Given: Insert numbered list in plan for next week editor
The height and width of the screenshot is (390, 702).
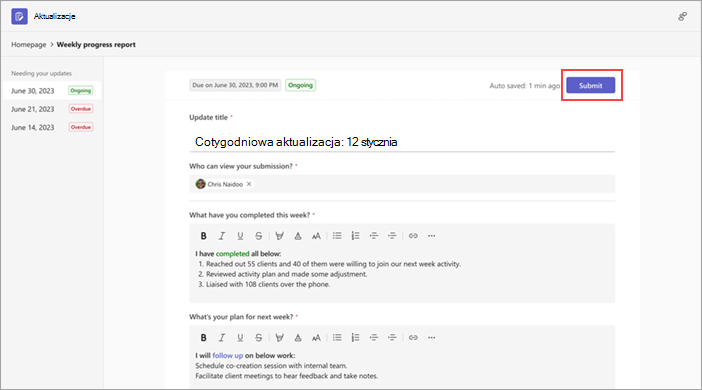Looking at the screenshot, I should 355,338.
